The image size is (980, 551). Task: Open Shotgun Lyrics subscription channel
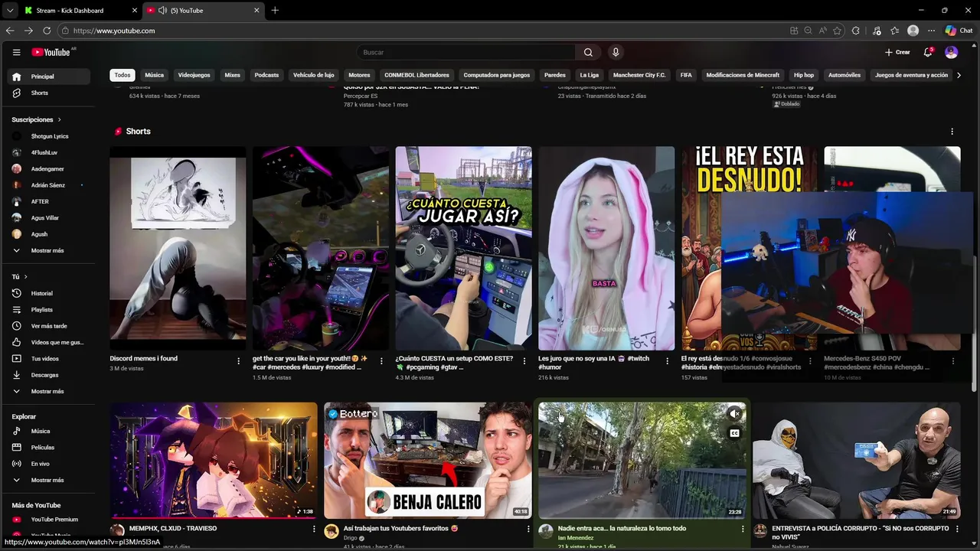[x=50, y=136]
